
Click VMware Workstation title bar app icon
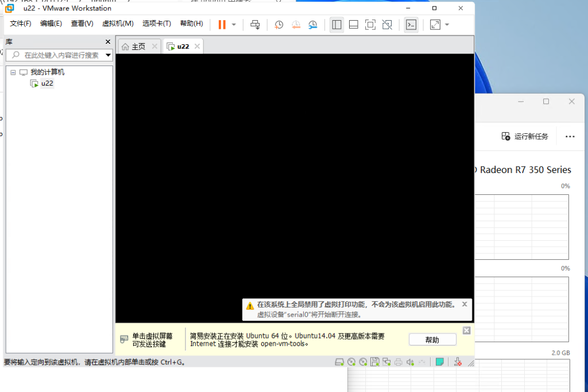[9, 8]
